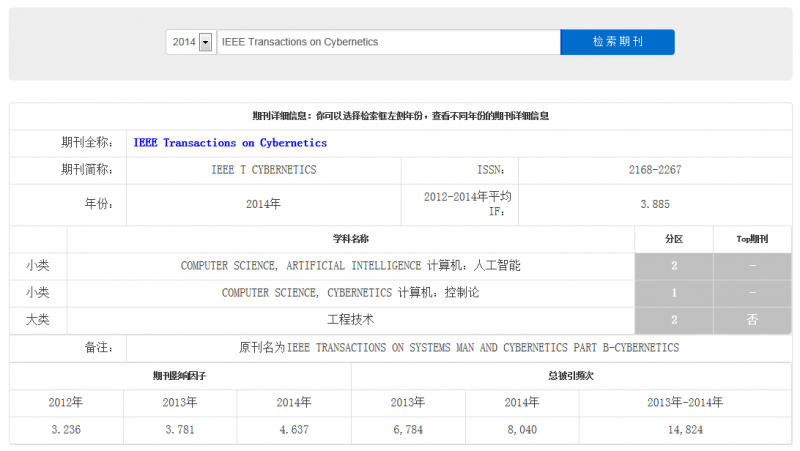Click the 分区 value for 工程技术

(674, 320)
